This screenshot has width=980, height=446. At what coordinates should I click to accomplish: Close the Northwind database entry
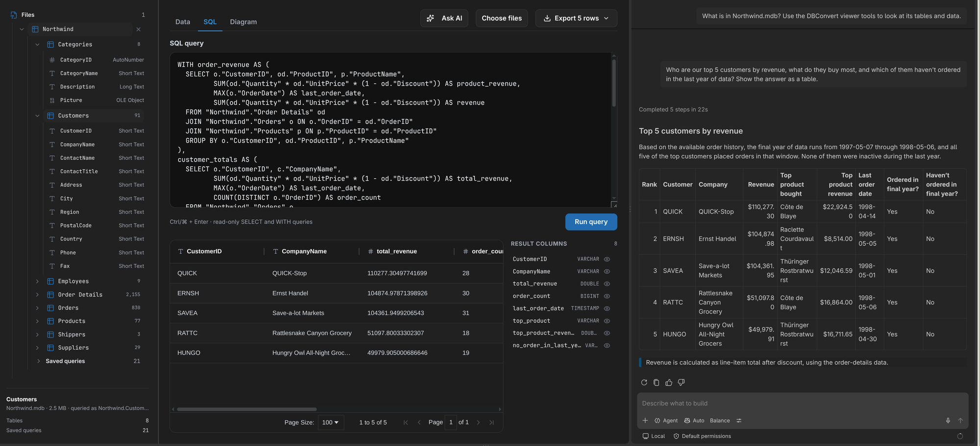click(138, 29)
